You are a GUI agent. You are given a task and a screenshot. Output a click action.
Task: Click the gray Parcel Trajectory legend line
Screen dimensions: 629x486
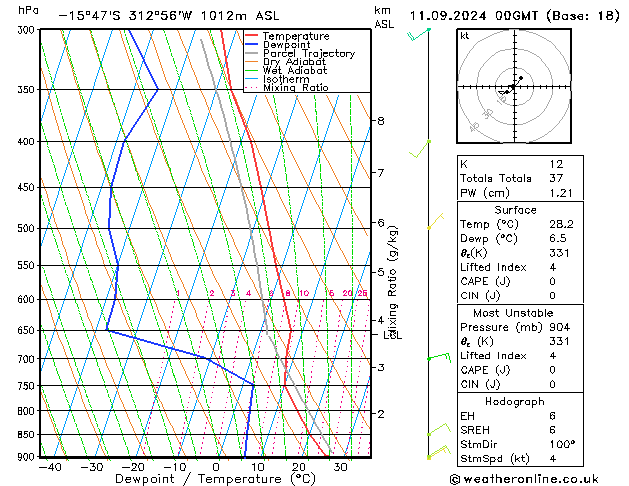point(252,53)
